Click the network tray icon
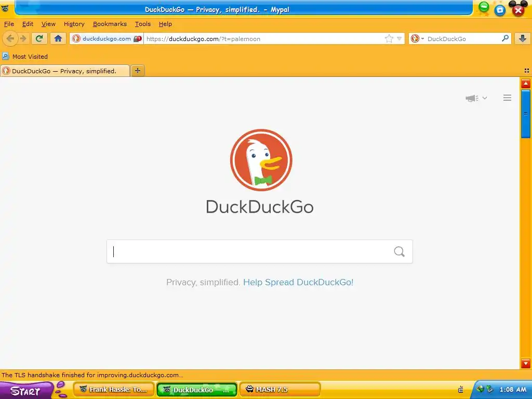 coord(480,389)
